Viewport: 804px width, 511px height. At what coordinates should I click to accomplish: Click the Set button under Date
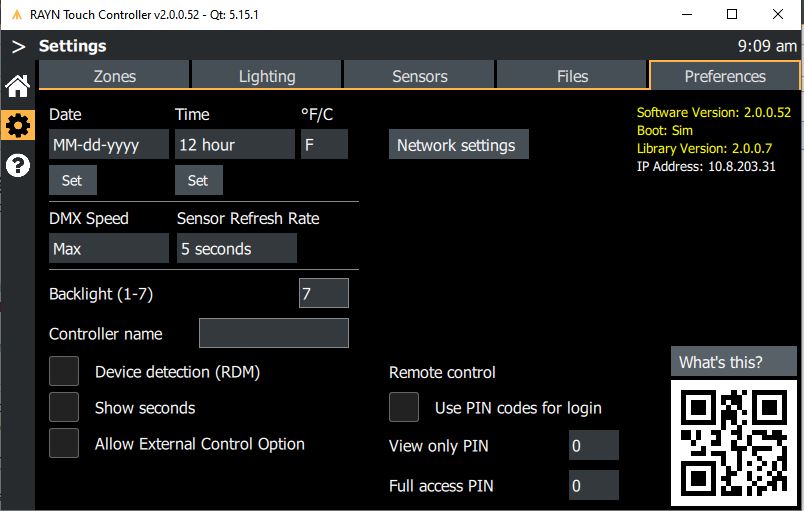click(73, 180)
